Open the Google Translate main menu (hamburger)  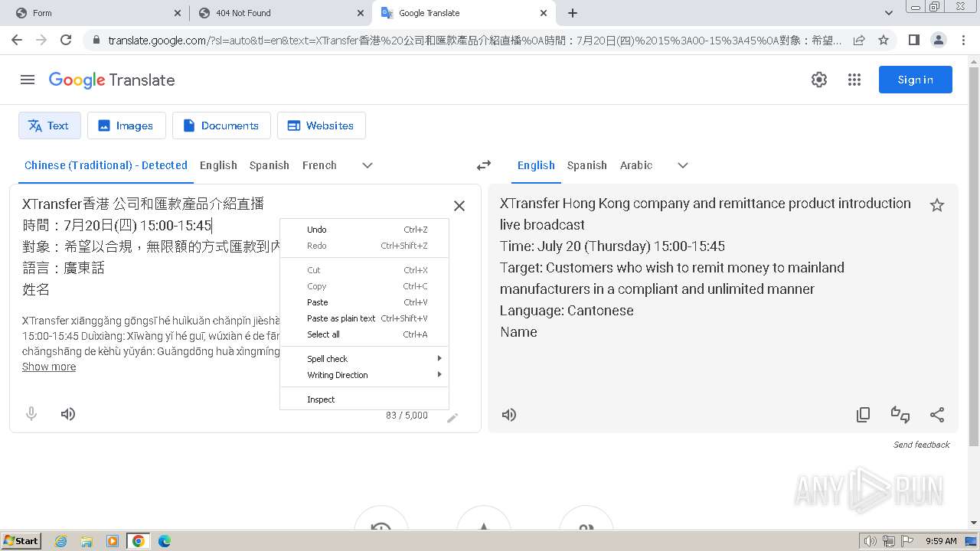click(28, 80)
